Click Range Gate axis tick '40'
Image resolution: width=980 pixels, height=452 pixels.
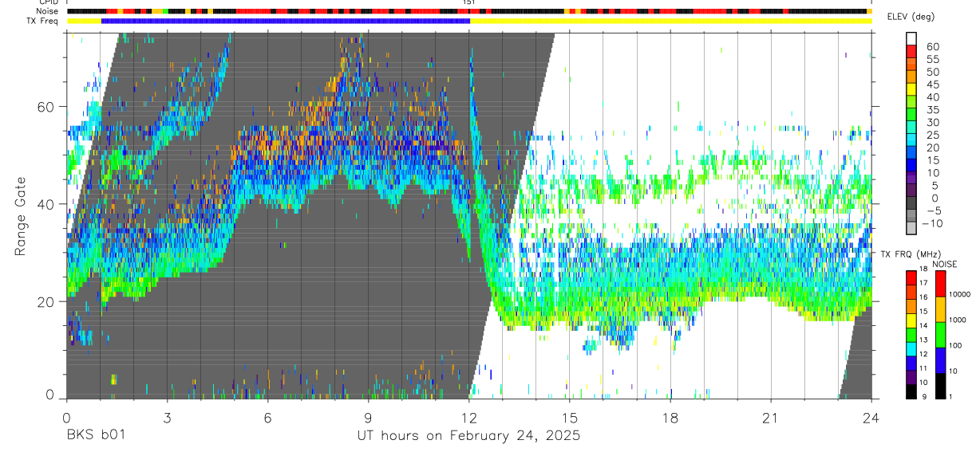[x=46, y=204]
